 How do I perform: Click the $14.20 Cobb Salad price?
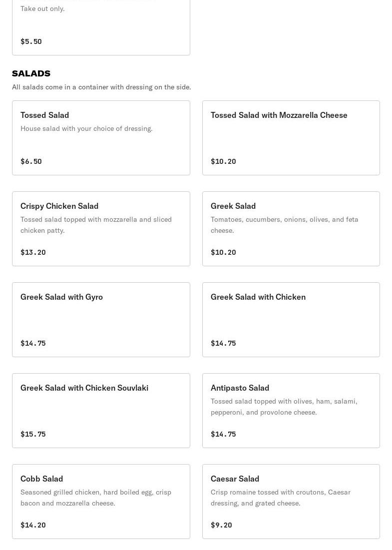pos(33,525)
